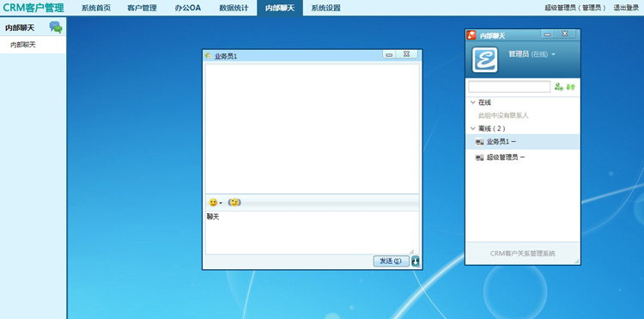Open the 客户管理 tab
Image resolution: width=644 pixels, height=319 pixels.
142,8
